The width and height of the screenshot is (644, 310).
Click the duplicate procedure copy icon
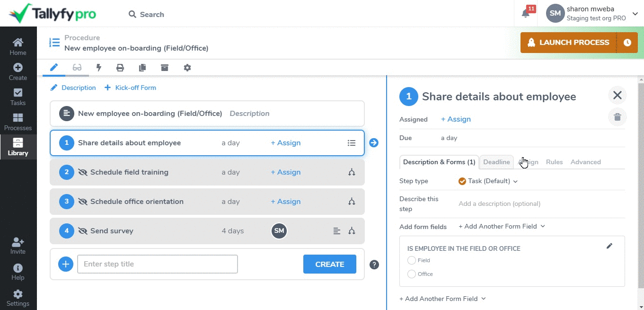(x=142, y=68)
